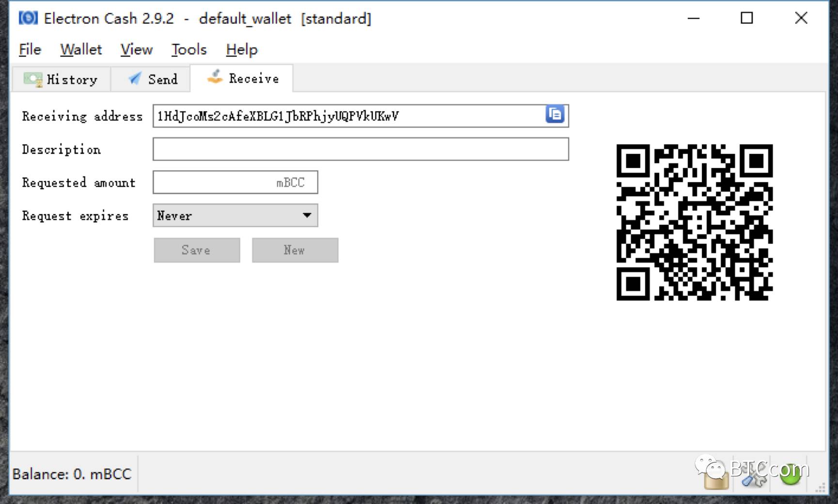Screen dimensions: 838x504
Task: Open the Tools menu
Action: (189, 49)
